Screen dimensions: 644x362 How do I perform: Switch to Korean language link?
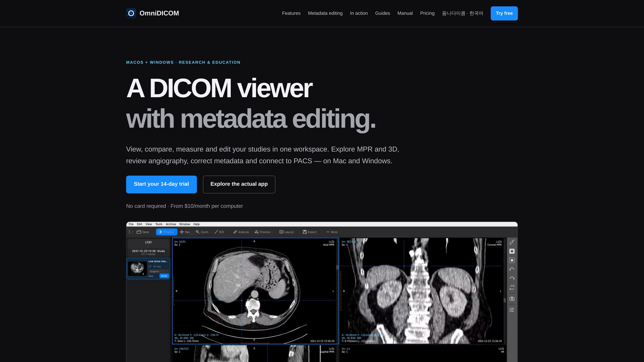point(462,13)
